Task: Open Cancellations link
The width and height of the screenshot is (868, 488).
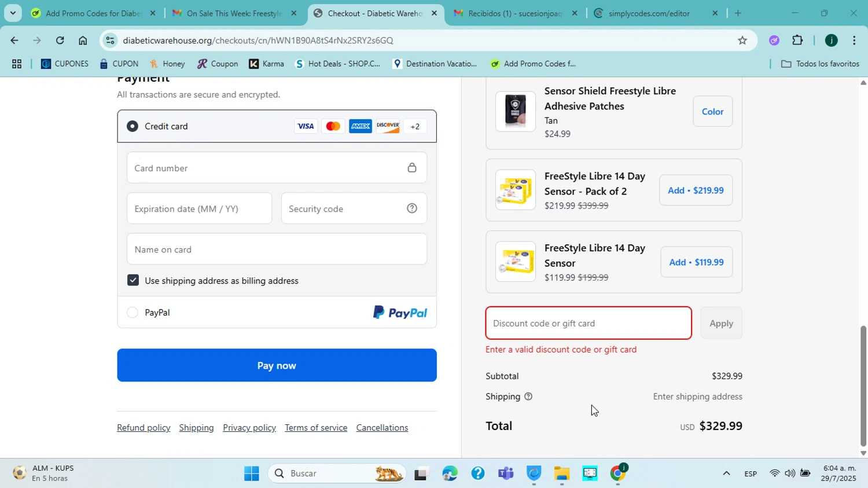Action: click(382, 428)
